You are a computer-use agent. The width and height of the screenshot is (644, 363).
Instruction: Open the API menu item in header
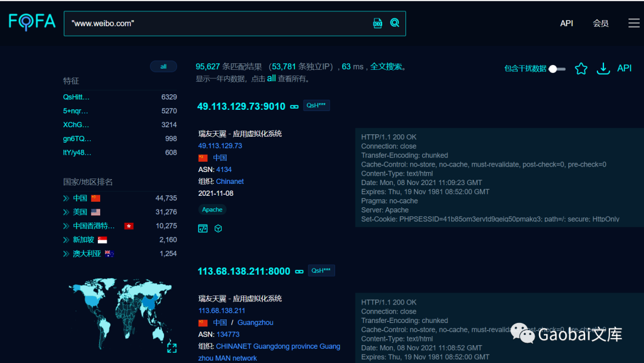click(566, 23)
